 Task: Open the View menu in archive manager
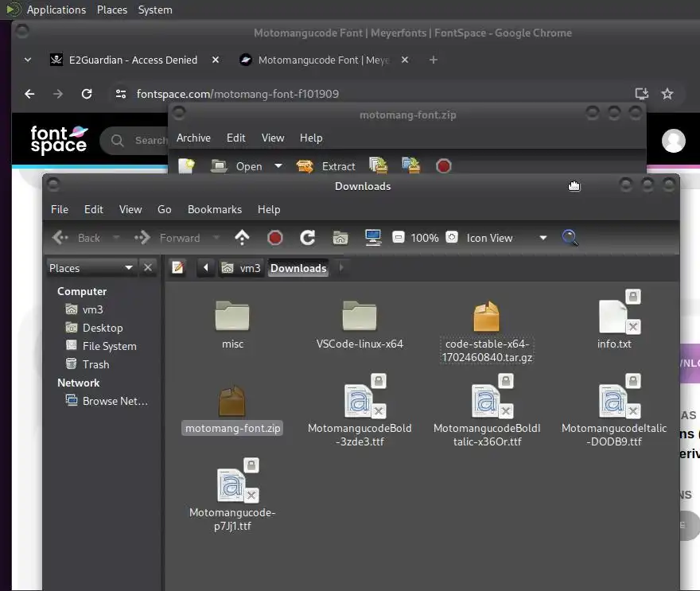click(273, 138)
